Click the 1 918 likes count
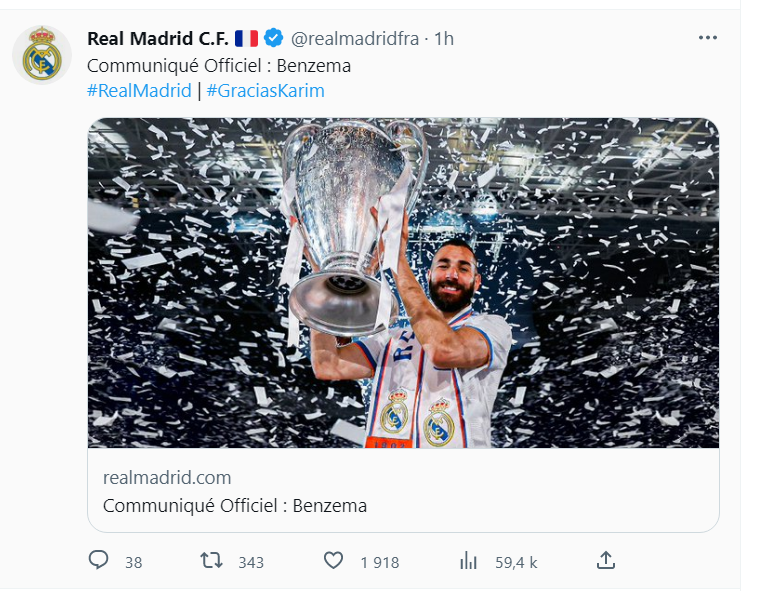The image size is (771, 591). pos(380,562)
